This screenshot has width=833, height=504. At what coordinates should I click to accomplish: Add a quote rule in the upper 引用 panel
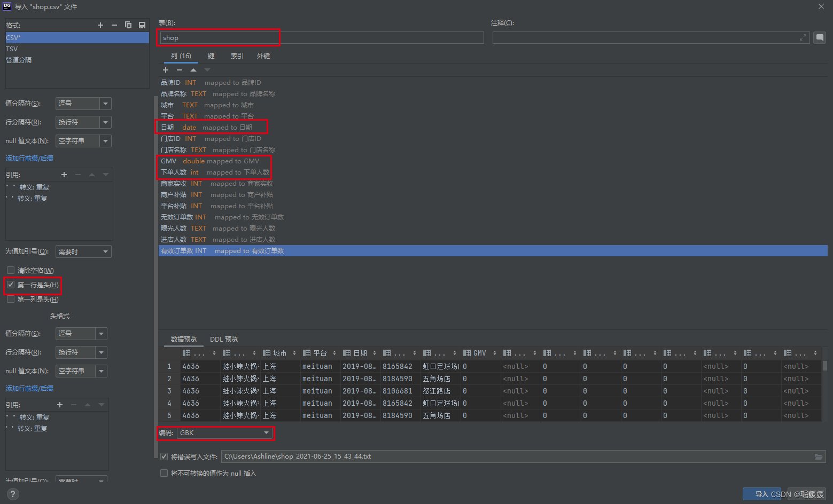coord(64,175)
